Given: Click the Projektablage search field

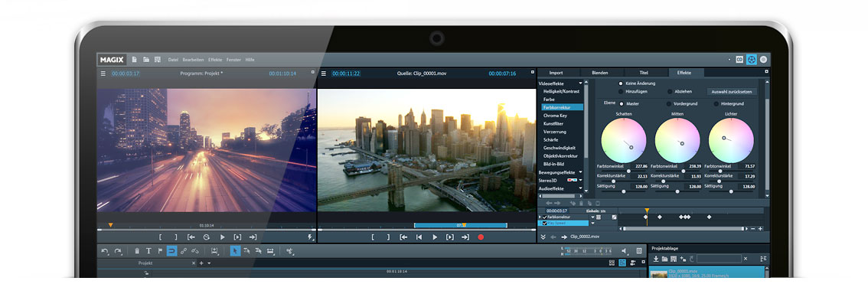Looking at the screenshot, I should click(x=719, y=259).
